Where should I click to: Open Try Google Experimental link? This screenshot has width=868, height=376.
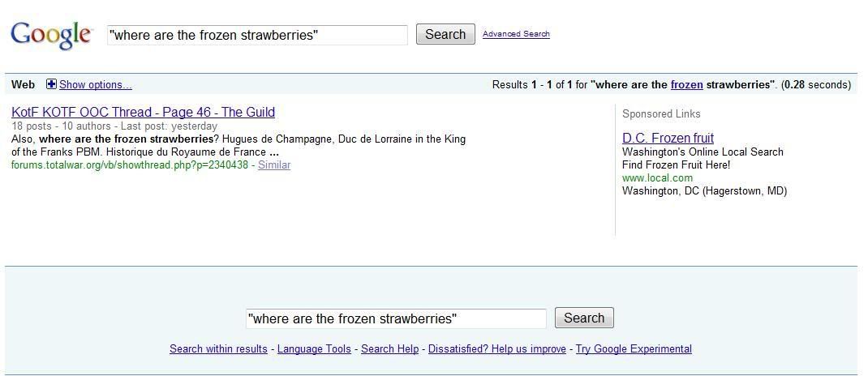[634, 349]
